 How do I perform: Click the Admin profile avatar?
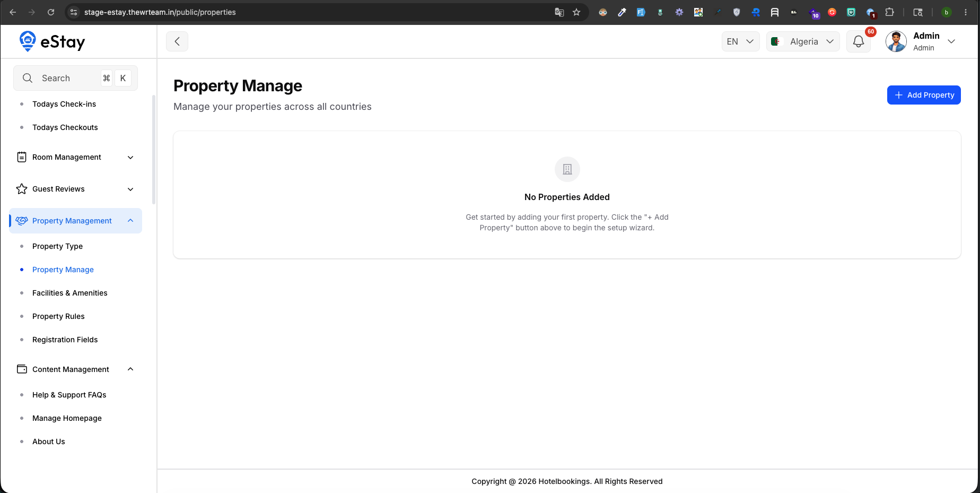[896, 41]
